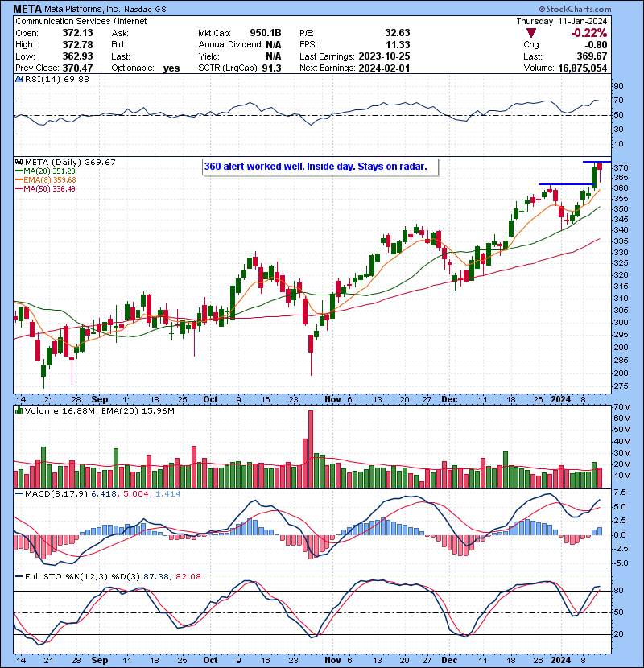Viewport: 644px width, 668px height.
Task: Select the MA(50) 336.49 legend entry
Action: click(x=45, y=188)
